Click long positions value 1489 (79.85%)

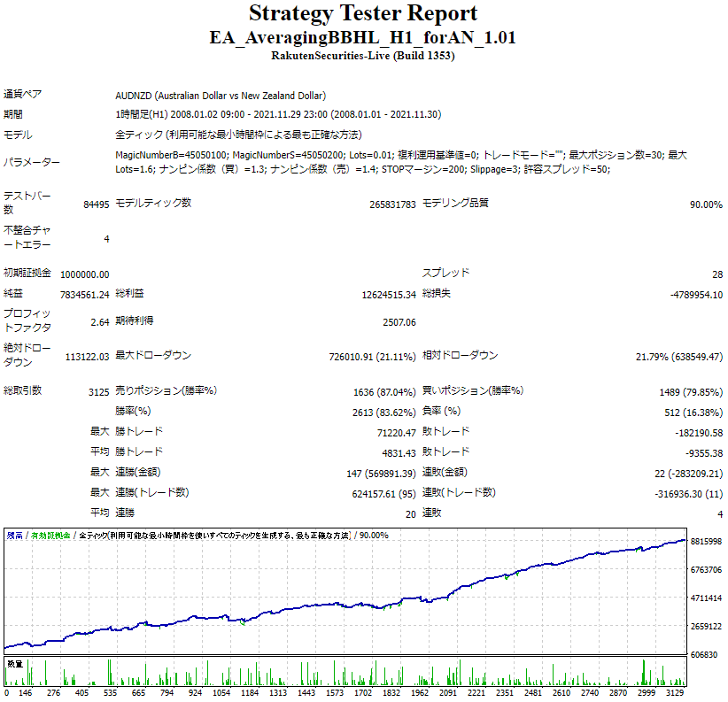(691, 392)
